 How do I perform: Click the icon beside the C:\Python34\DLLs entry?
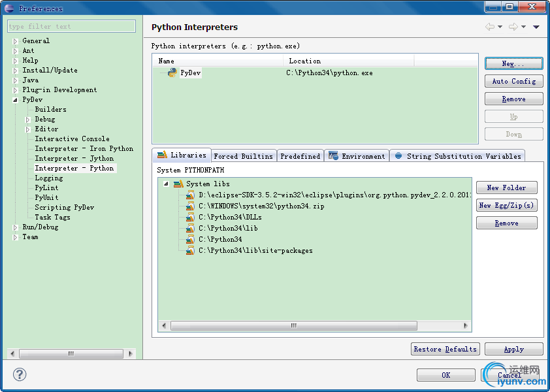(190, 217)
